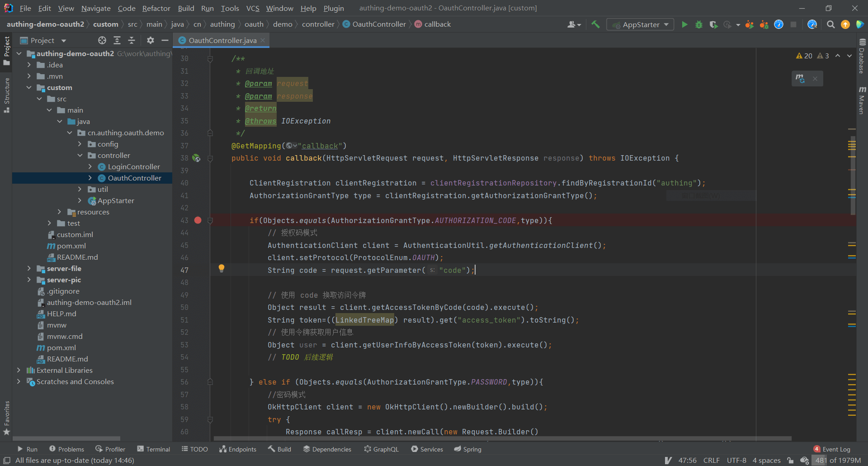Image resolution: width=868 pixels, height=466 pixels.
Task: Start debugging with the bug icon
Action: click(699, 24)
